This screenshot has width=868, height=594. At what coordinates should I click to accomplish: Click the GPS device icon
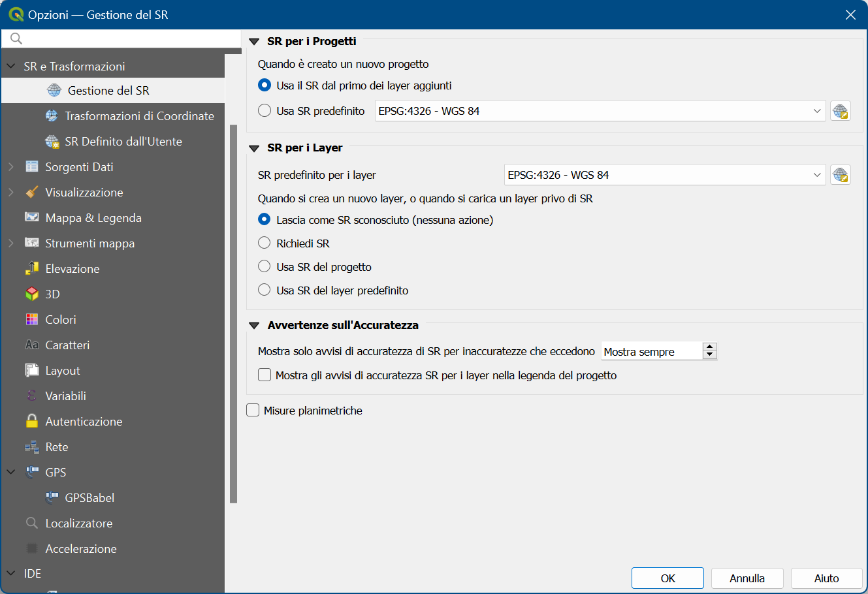pos(32,472)
